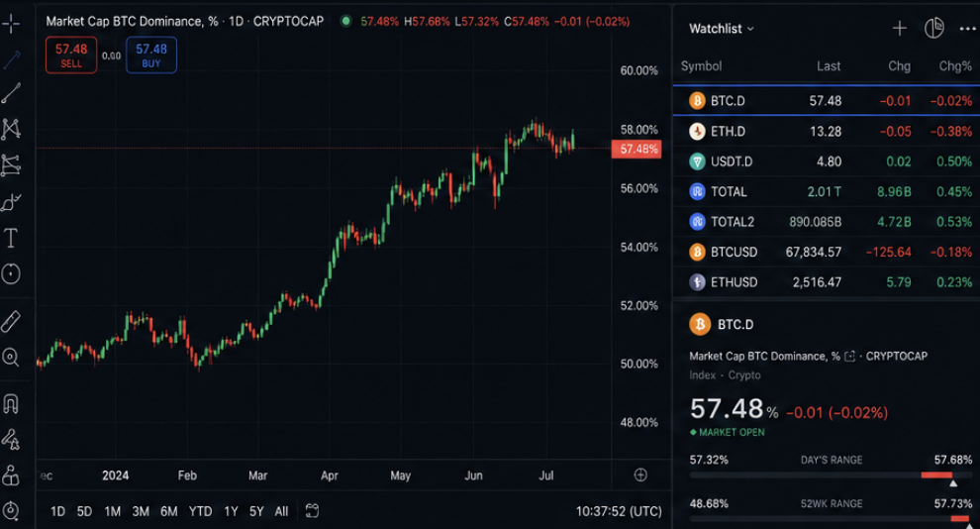This screenshot has height=529, width=980.
Task: Select the zoom in tool
Action: pos(11,357)
